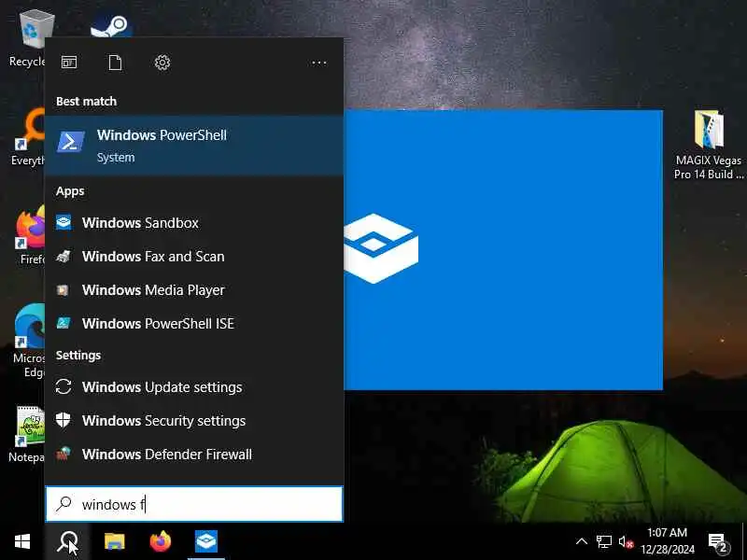Click the Windows Sandbox splash window

pyautogui.click(x=503, y=250)
